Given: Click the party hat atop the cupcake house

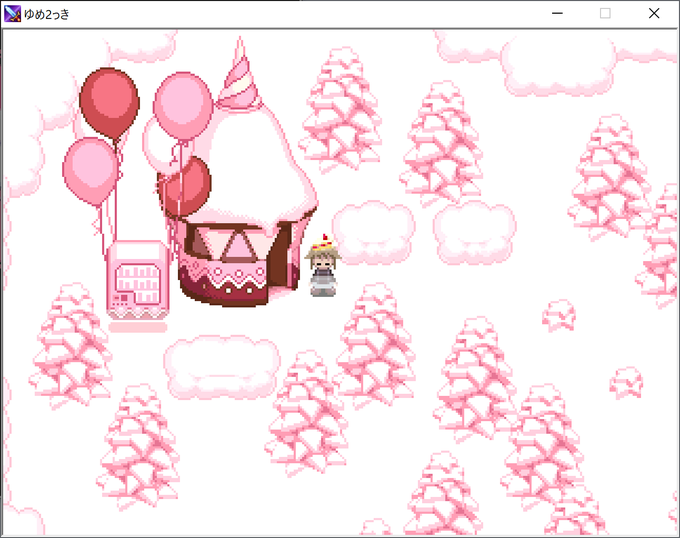Looking at the screenshot, I should (239, 73).
